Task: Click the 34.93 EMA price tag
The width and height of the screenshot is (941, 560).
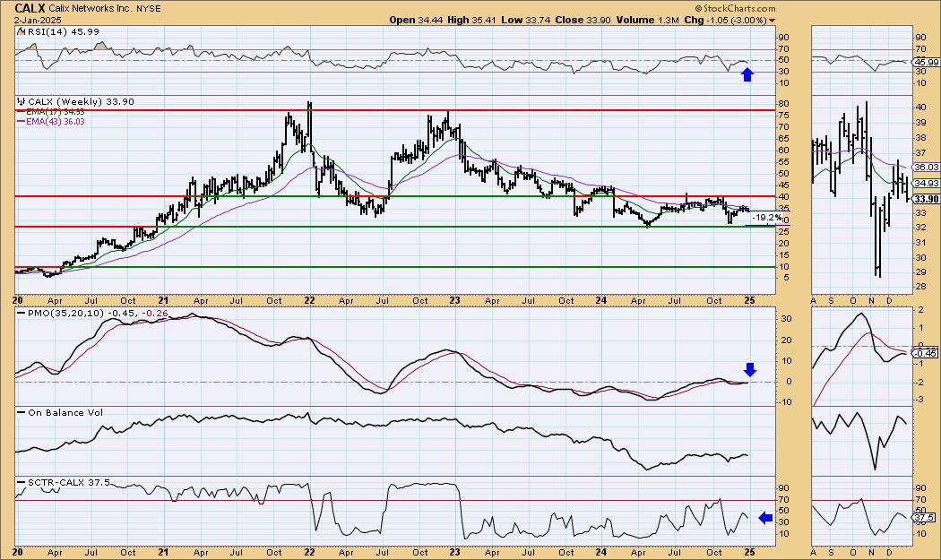Action: [926, 183]
